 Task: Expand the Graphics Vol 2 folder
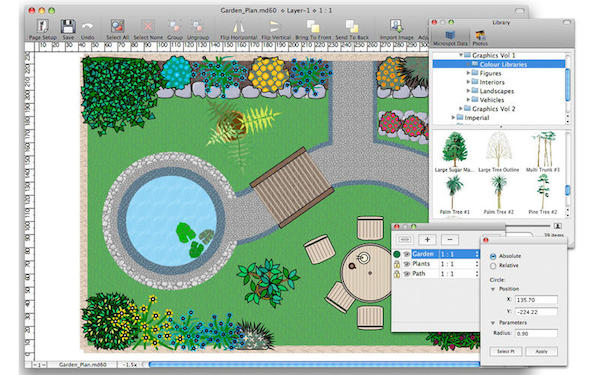[461, 109]
